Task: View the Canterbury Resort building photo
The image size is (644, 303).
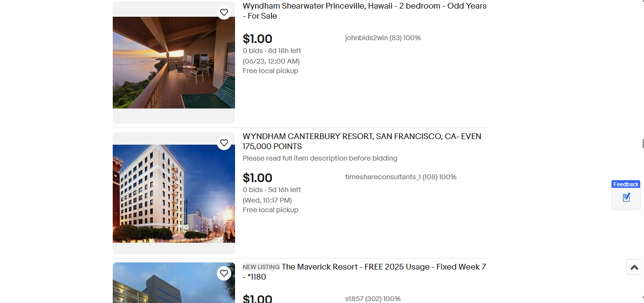Action: [174, 194]
